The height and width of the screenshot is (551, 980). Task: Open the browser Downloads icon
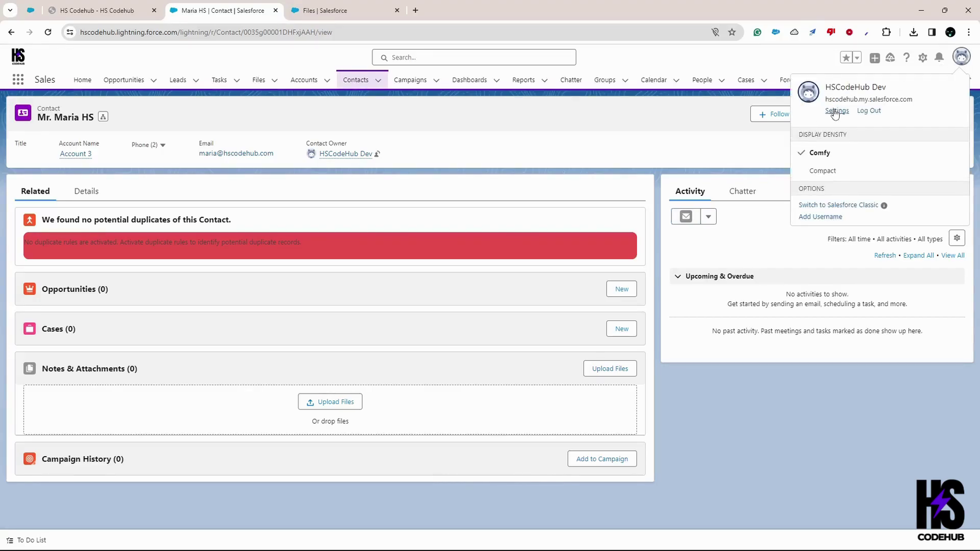[x=913, y=32]
